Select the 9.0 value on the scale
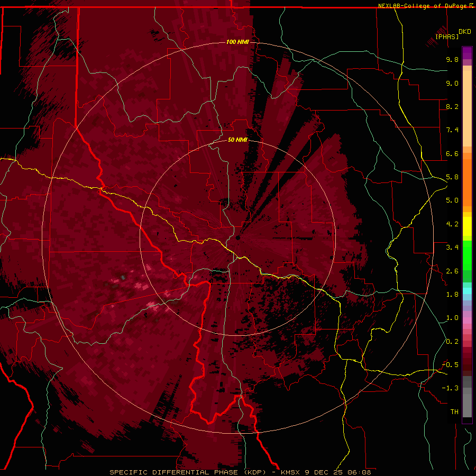 point(452,83)
